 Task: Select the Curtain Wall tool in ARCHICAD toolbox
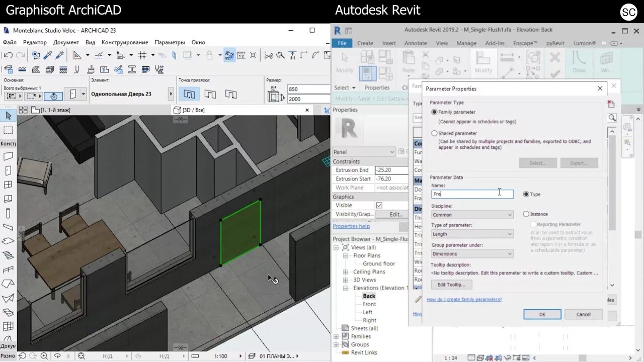click(x=8, y=326)
